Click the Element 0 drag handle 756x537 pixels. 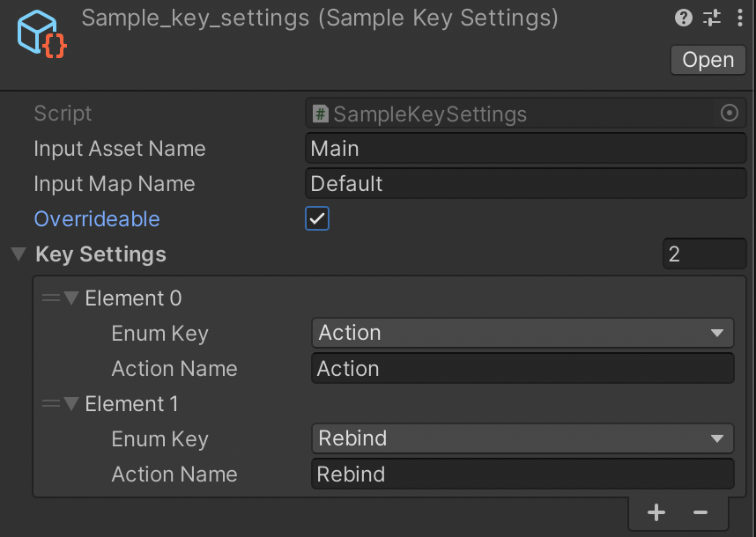pyautogui.click(x=51, y=298)
